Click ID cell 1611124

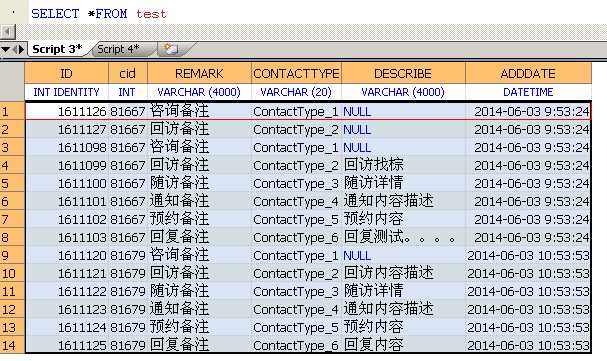(x=67, y=327)
